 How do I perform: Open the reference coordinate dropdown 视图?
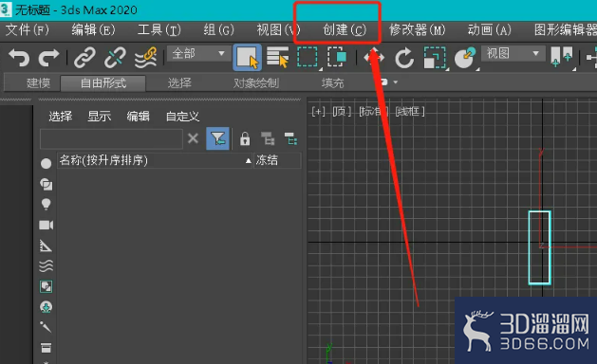513,54
